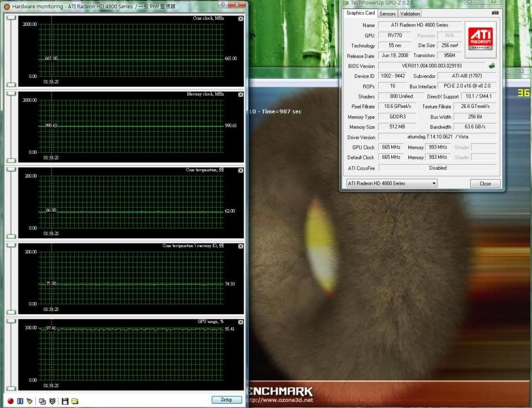Clear history with the broom icon
The width and height of the screenshot is (532, 408).
click(30, 401)
